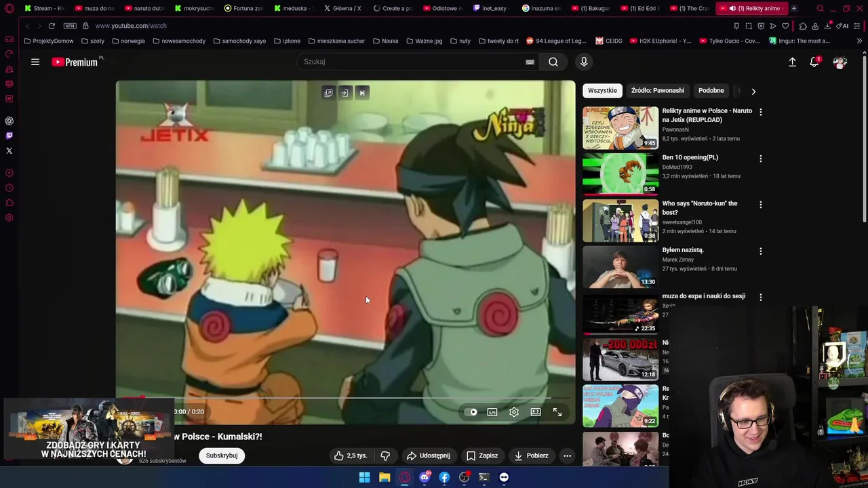868x488 pixels.
Task: Enter fullscreen mode on the video
Action: (x=557, y=412)
